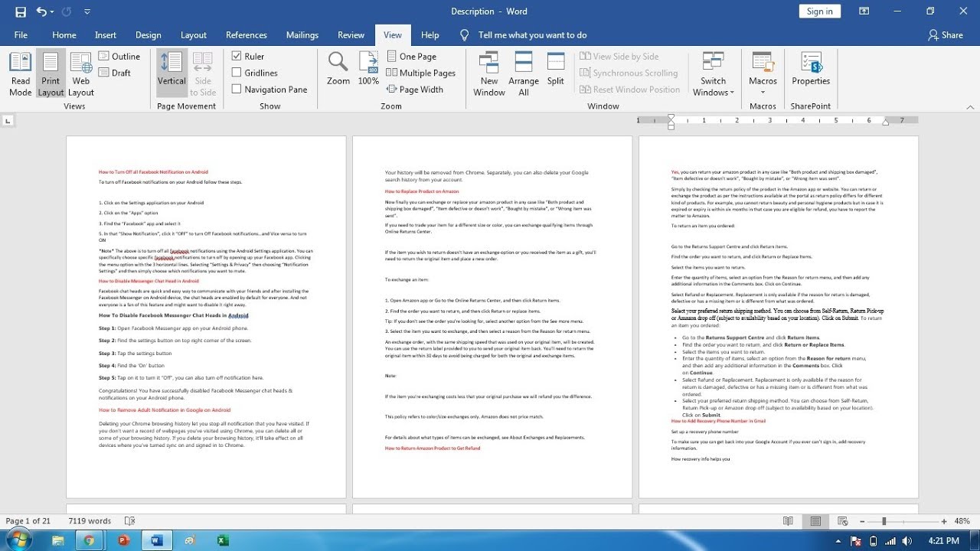The image size is (980, 551).
Task: Enable the Navigation Pane checkbox
Action: coord(237,90)
